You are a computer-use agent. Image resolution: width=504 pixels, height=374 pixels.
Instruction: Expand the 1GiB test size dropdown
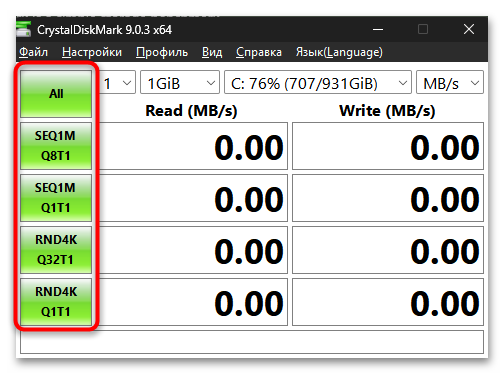(180, 82)
